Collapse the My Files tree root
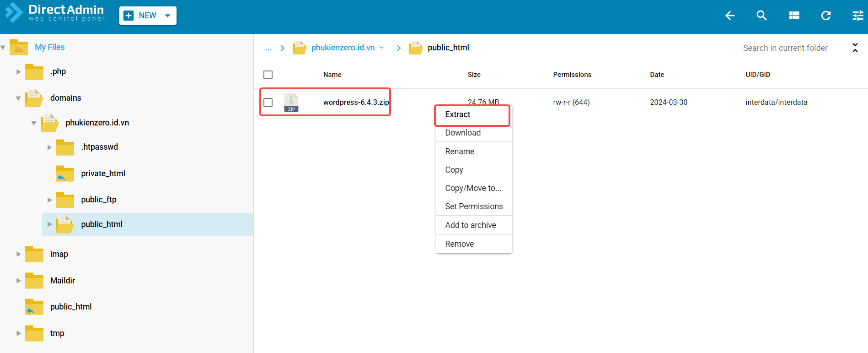The height and width of the screenshot is (353, 868). click(3, 48)
